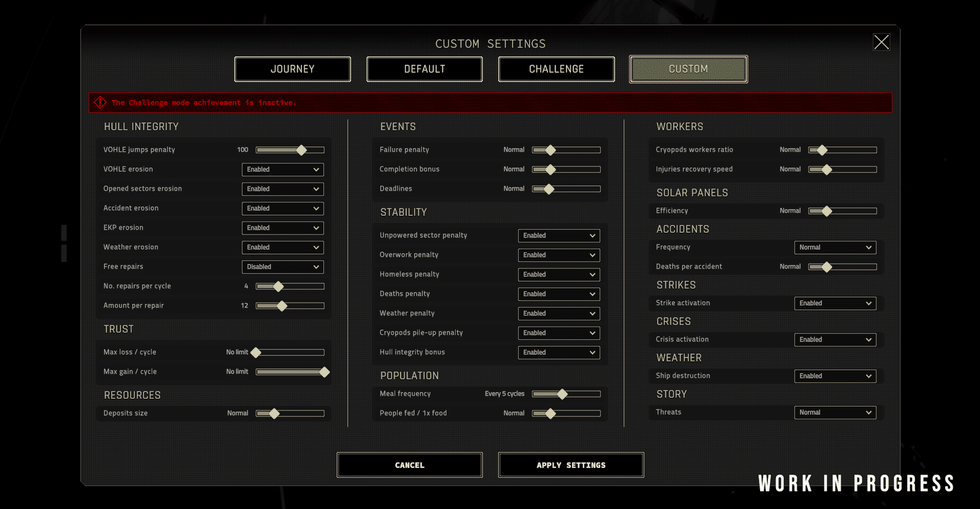Viewport: 980px width, 509px height.
Task: Select the Default preset tab
Action: [424, 69]
